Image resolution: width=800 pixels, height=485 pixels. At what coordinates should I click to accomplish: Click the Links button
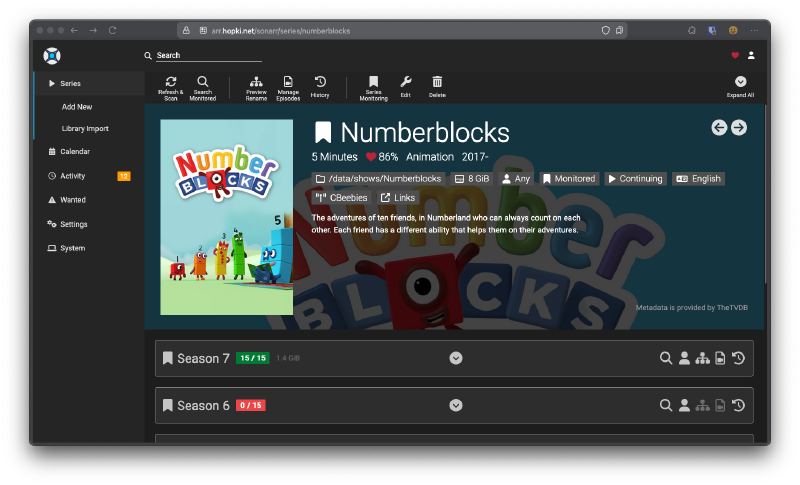(x=398, y=198)
